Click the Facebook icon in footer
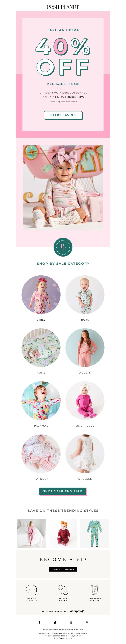The image size is (126, 644). [39, 622]
